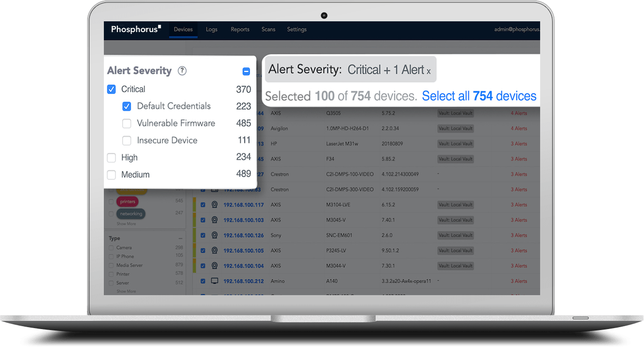The width and height of the screenshot is (644, 347).
Task: Click the camera icon for 192.168.100.103
Action: coord(215,220)
